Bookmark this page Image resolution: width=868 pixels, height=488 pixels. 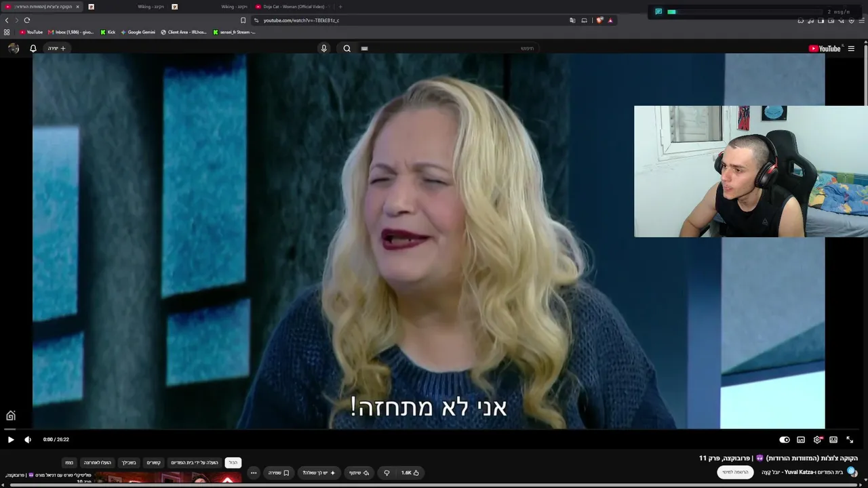(243, 20)
